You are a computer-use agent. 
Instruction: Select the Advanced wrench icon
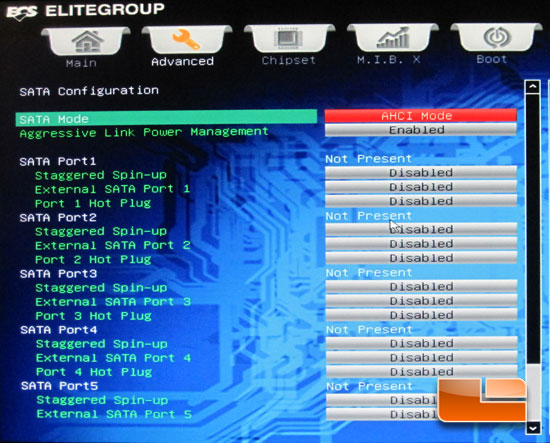pos(187,39)
